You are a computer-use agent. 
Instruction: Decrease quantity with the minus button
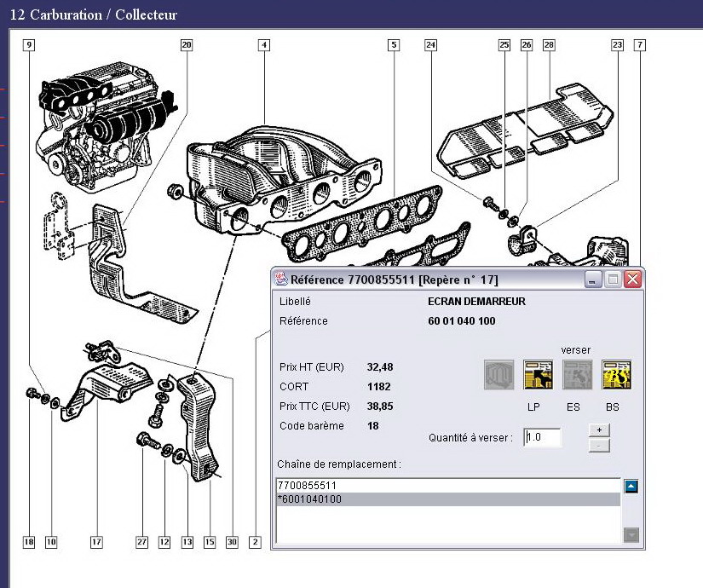point(598,445)
